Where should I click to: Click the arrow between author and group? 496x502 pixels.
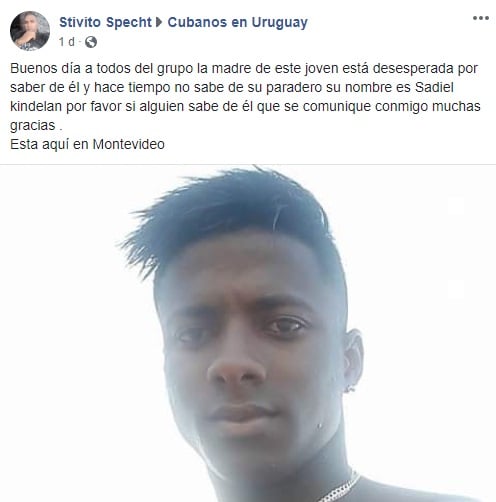[x=159, y=22]
